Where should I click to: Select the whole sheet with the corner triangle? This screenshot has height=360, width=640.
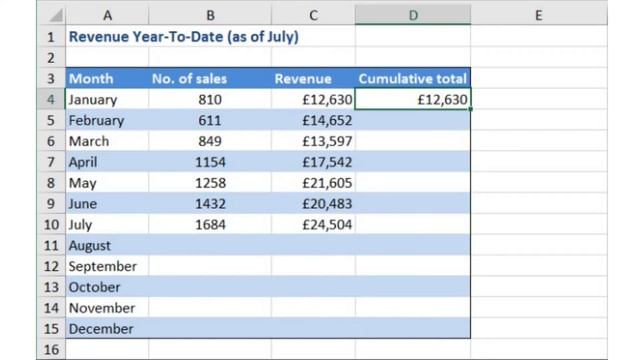point(56,16)
